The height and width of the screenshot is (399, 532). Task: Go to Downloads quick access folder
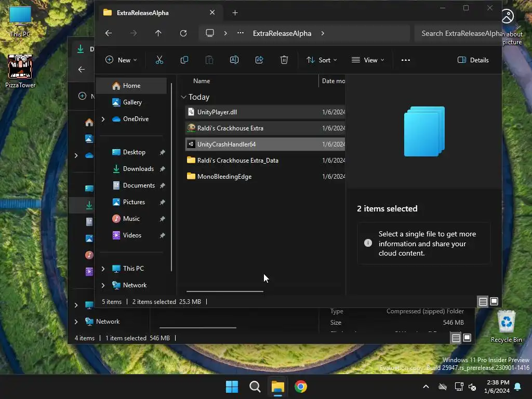coord(131,169)
